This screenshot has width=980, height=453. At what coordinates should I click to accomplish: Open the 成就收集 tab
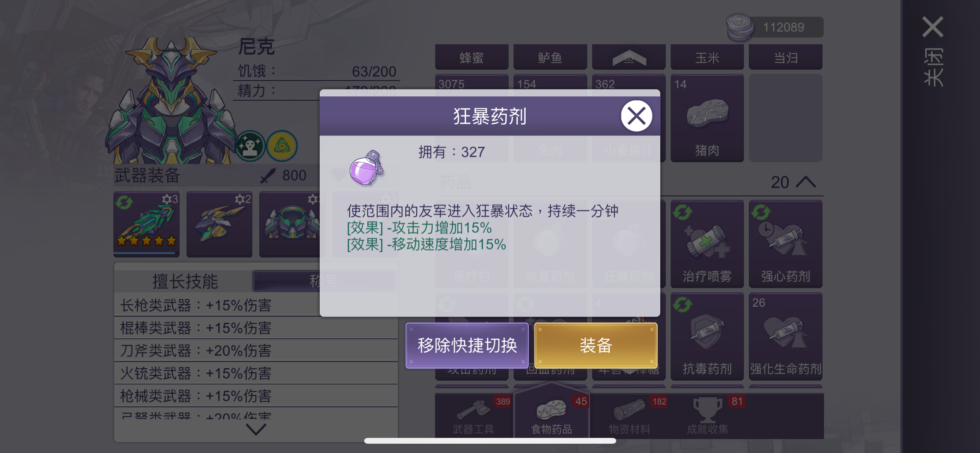(708, 416)
